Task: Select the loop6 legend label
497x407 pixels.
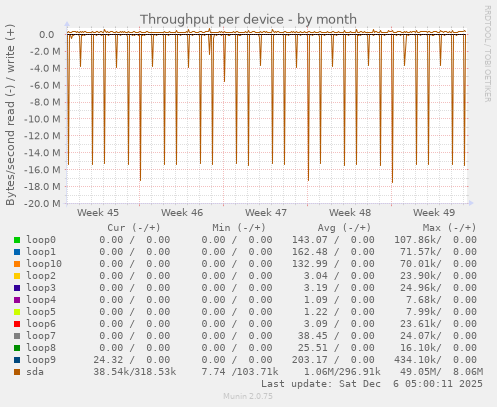Action: 41,324
